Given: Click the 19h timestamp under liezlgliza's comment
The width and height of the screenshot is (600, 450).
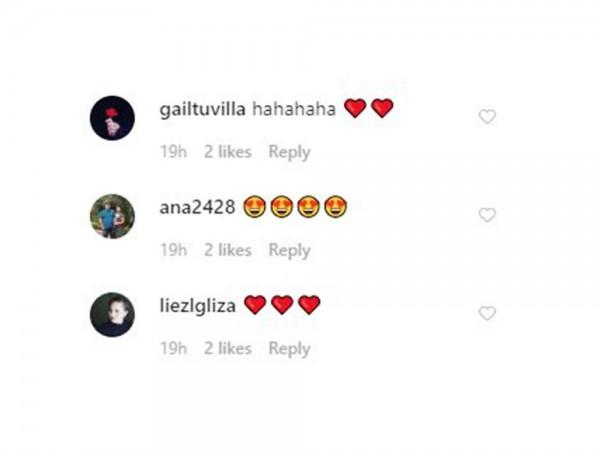Looking at the screenshot, I should pos(173,349).
